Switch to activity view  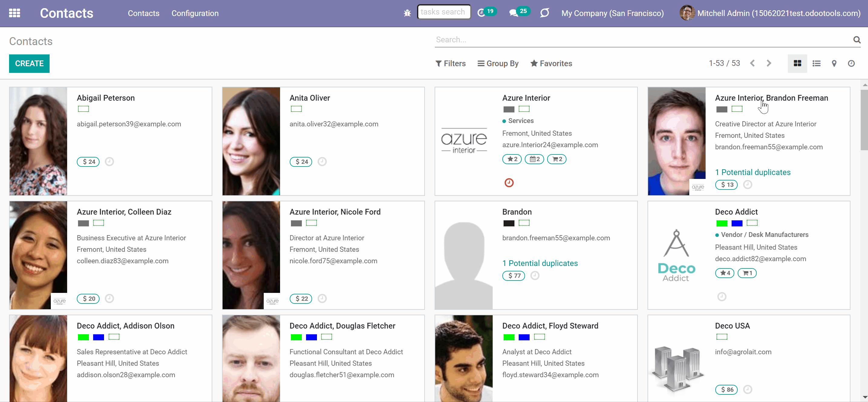point(851,63)
